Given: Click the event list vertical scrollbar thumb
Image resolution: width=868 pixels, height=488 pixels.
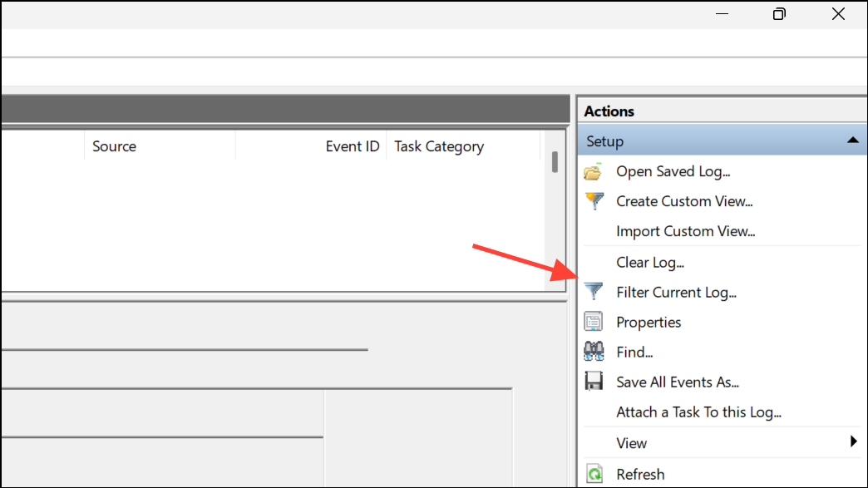Looking at the screenshot, I should click(x=555, y=161).
